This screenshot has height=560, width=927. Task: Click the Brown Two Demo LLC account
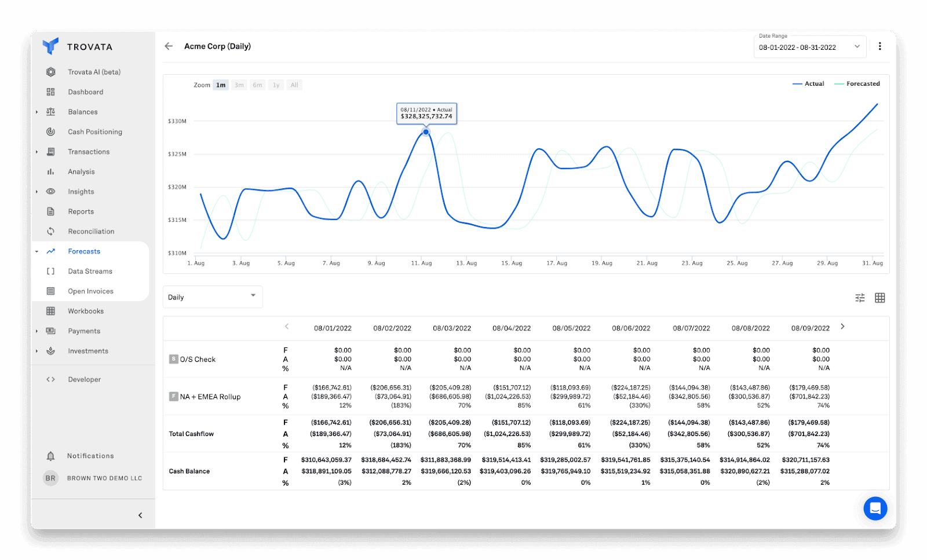(104, 478)
